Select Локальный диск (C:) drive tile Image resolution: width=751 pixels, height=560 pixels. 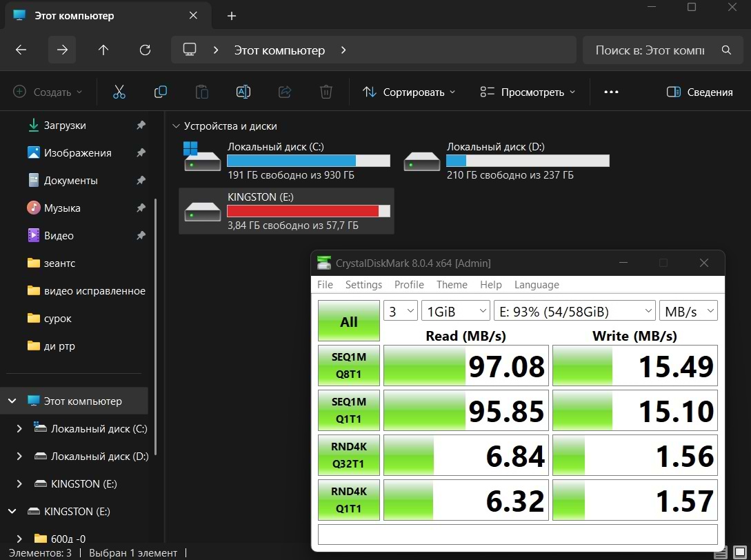coord(286,161)
